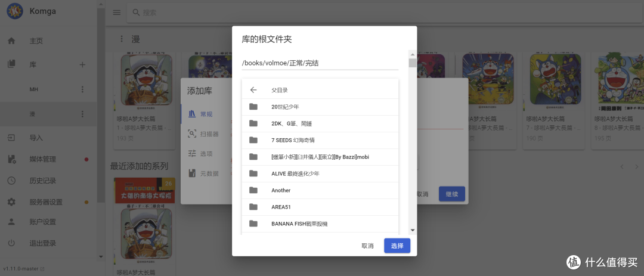The height and width of the screenshot is (276, 644).
Task: Click the 退出登录 logout item
Action: pos(42,243)
